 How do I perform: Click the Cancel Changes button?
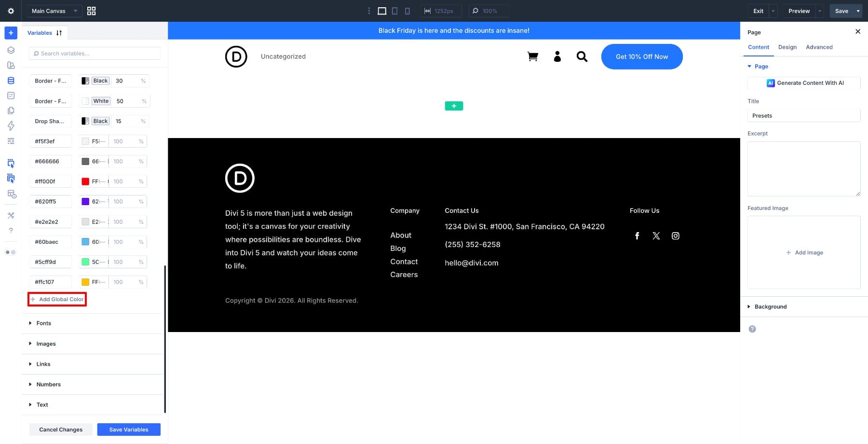(61, 430)
